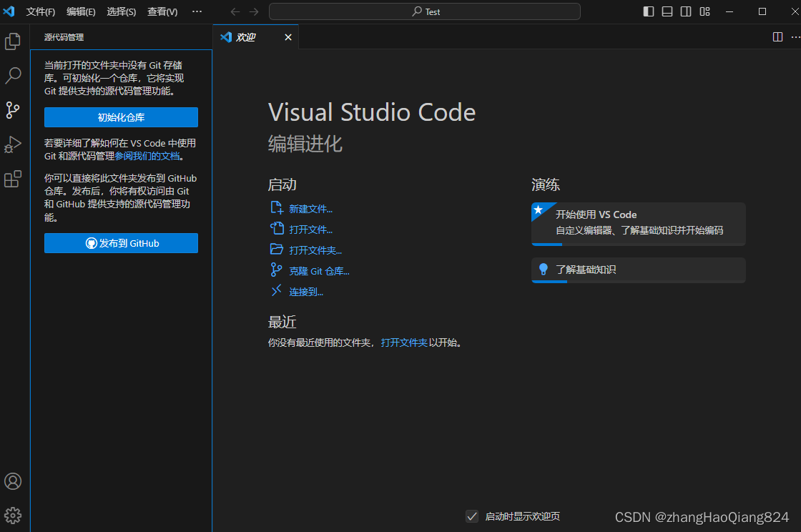Image resolution: width=801 pixels, height=532 pixels.
Task: Open 开始使用 VS Code walkthrough card
Action: pyautogui.click(x=639, y=224)
